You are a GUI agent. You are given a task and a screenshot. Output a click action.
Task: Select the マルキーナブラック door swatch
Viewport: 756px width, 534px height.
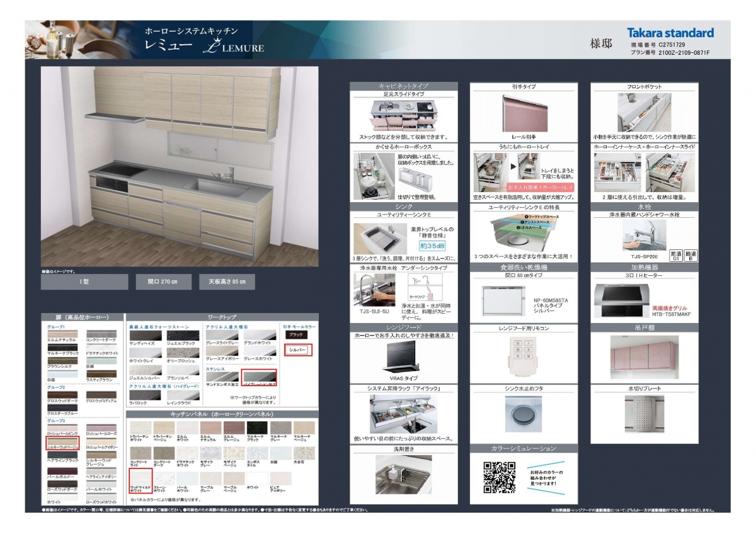click(x=62, y=346)
